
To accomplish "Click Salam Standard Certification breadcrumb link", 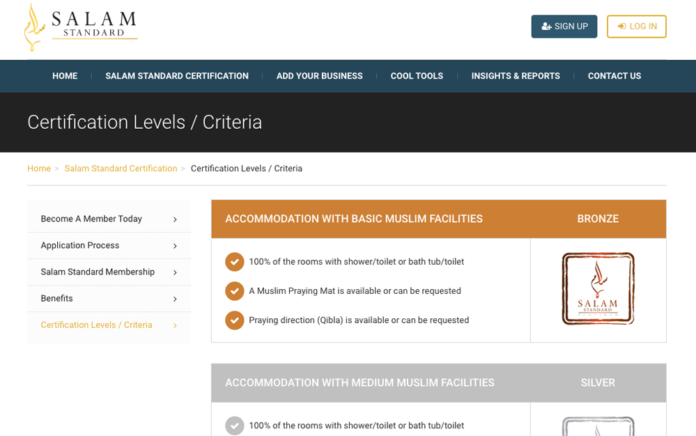I will click(x=120, y=169).
